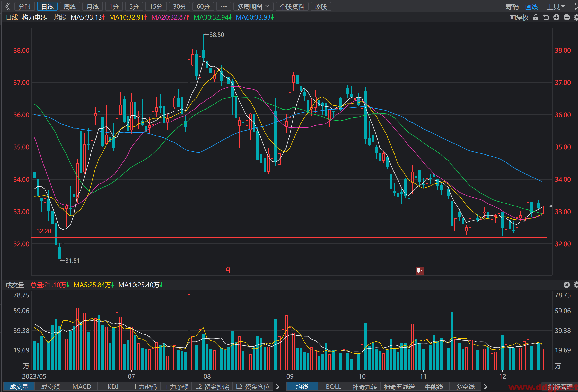The width and height of the screenshot is (578, 392).
Task: Click the lock icon beside 前复权
Action: tap(536, 17)
